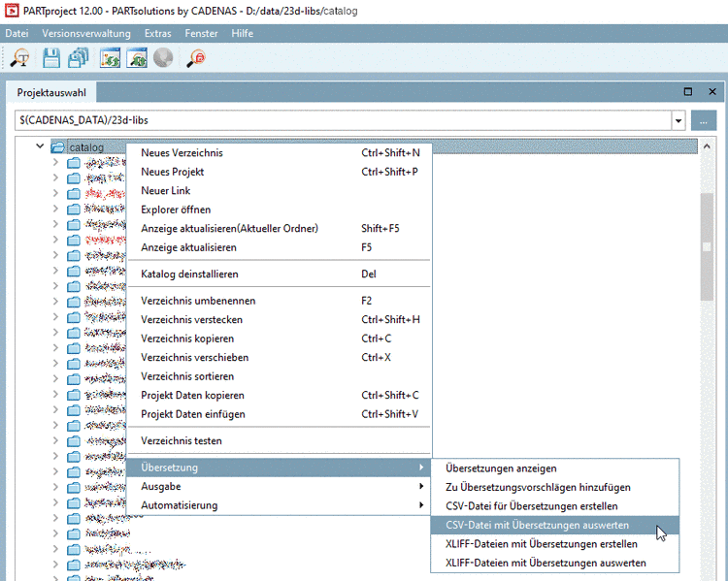This screenshot has height=581, width=728.
Task: Click the Save floppy disk icon
Action: 51,58
